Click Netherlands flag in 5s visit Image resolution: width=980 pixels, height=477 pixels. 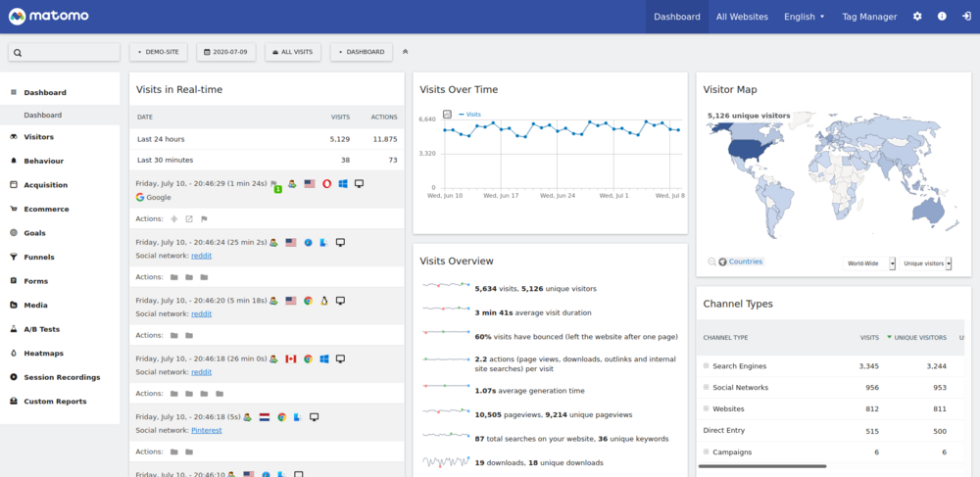pyautogui.click(x=265, y=417)
